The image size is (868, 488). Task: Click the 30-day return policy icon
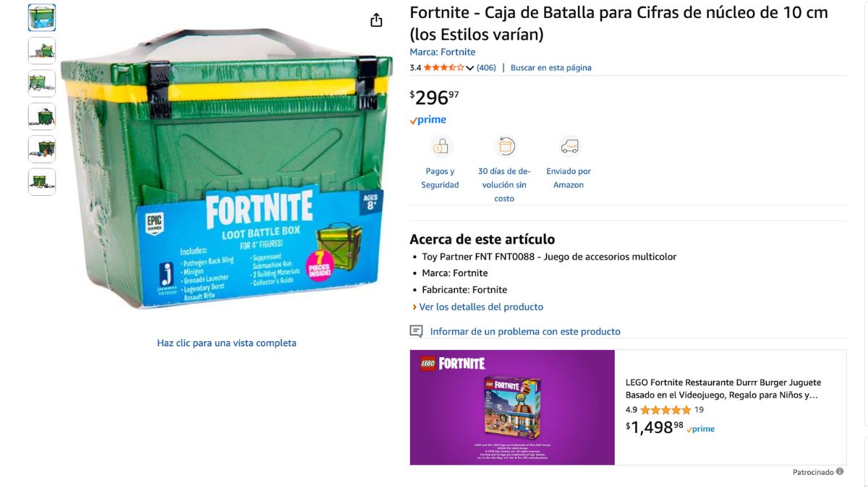coord(505,147)
